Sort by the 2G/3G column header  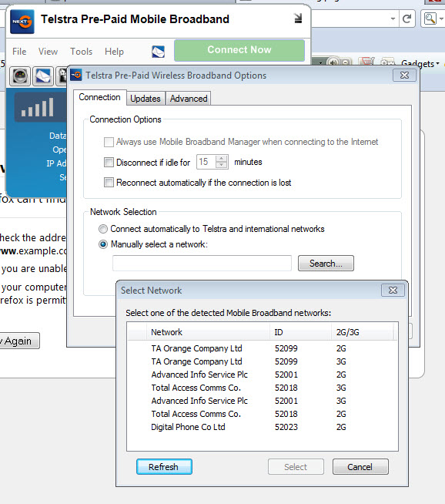(363, 332)
